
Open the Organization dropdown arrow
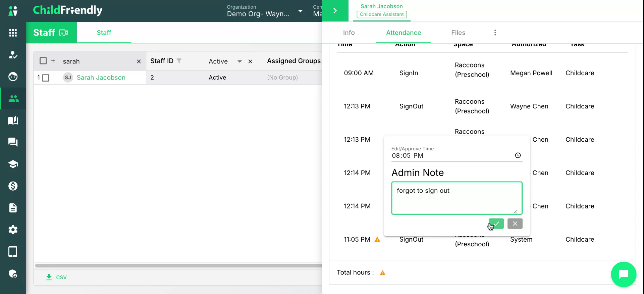point(300,11)
